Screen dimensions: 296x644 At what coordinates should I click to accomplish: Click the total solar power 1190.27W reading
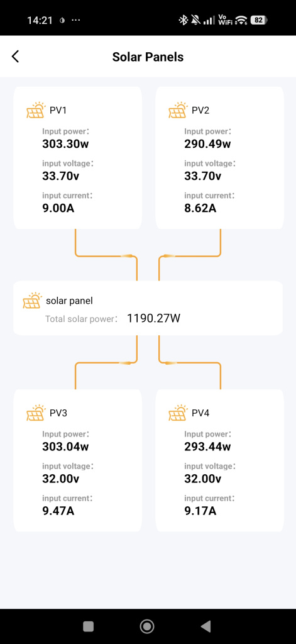[x=153, y=318]
